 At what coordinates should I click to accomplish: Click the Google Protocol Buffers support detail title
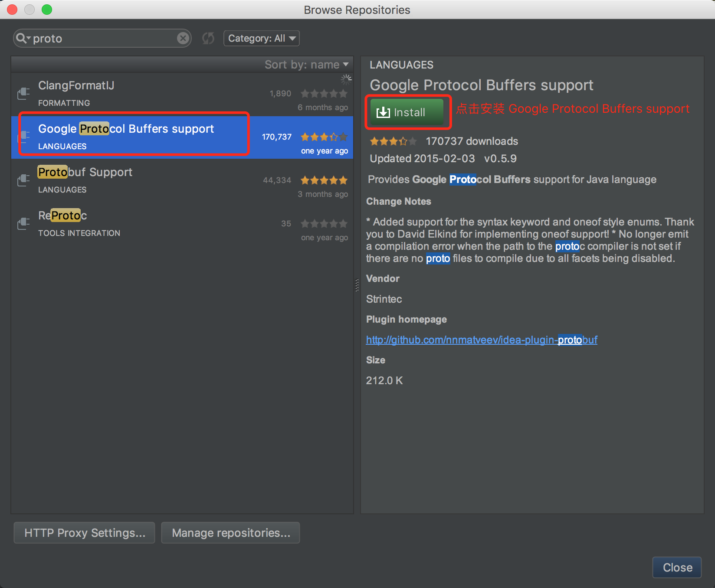(482, 85)
